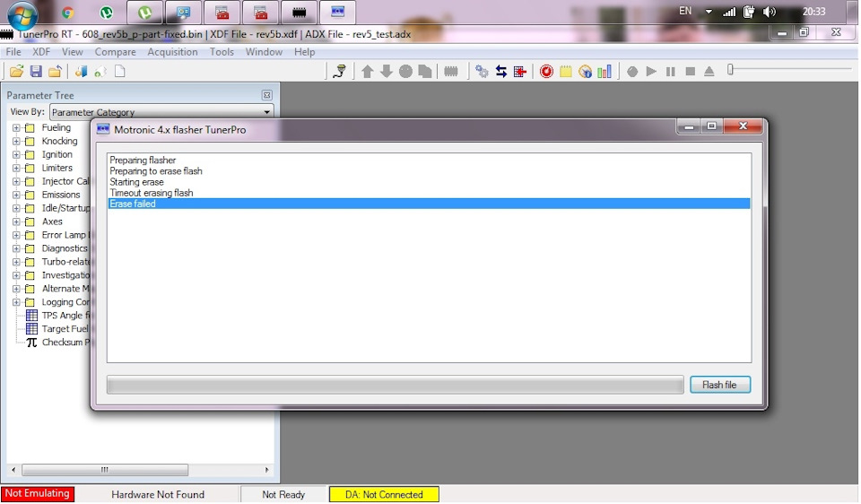The image size is (861, 504).
Task: Expand the Idle/Startup tree folder
Action: click(x=16, y=208)
